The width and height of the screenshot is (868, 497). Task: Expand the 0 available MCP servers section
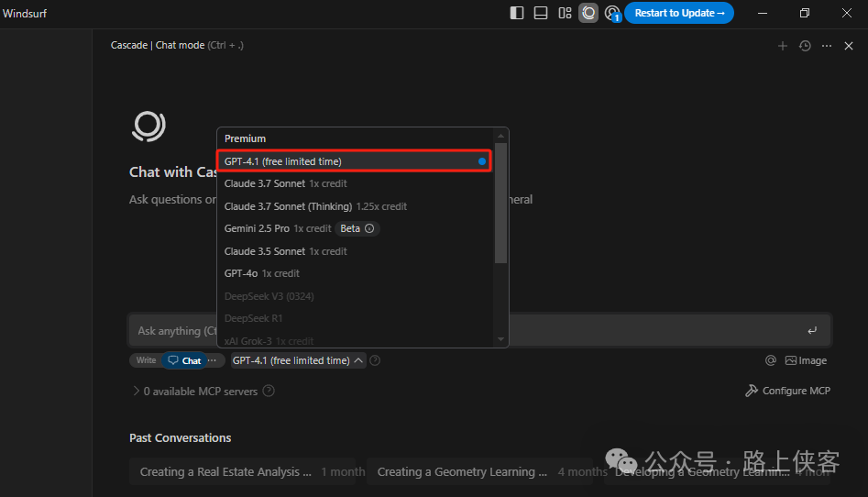pyautogui.click(x=195, y=392)
